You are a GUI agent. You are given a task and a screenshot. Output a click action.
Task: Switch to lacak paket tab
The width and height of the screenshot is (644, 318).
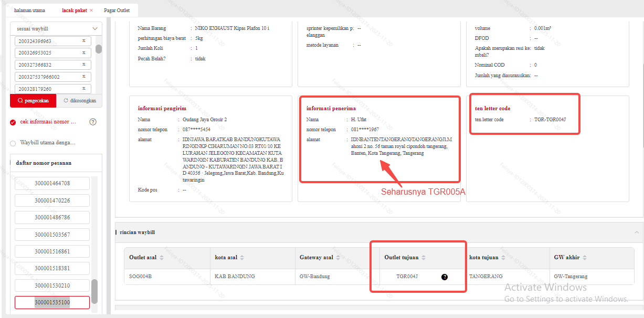pyautogui.click(x=74, y=10)
